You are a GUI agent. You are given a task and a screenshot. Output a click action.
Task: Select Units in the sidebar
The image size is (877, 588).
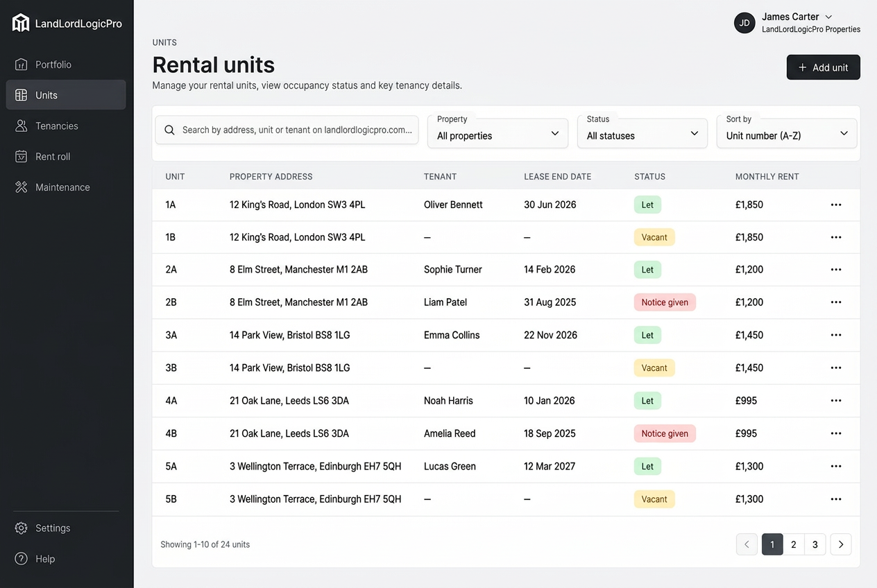coord(66,95)
